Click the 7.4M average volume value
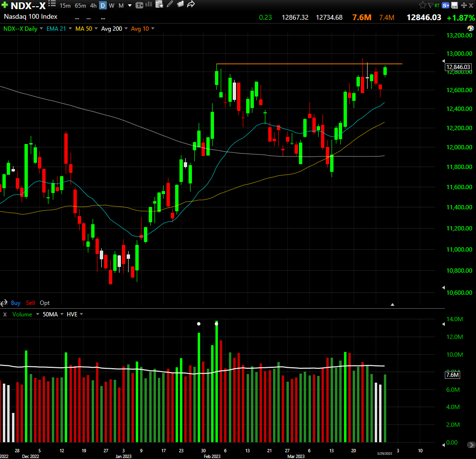Screen dimensions: 476x459 387,18
